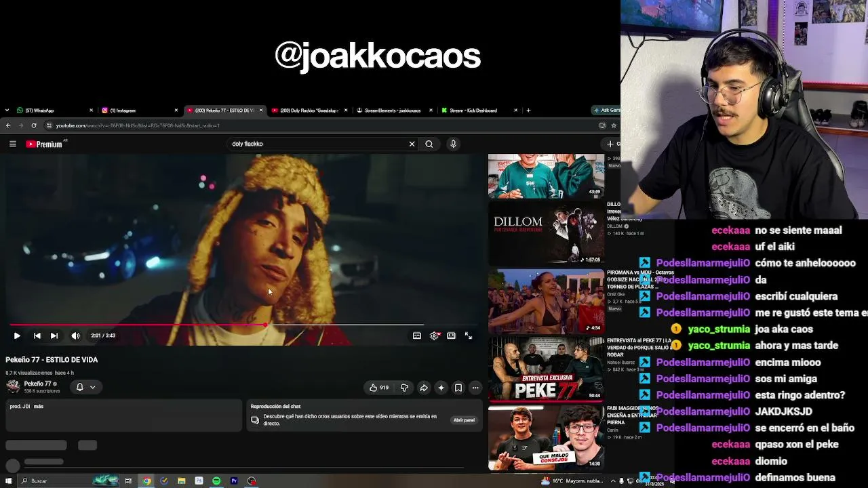Open the three-dot more actions menu

click(475, 388)
